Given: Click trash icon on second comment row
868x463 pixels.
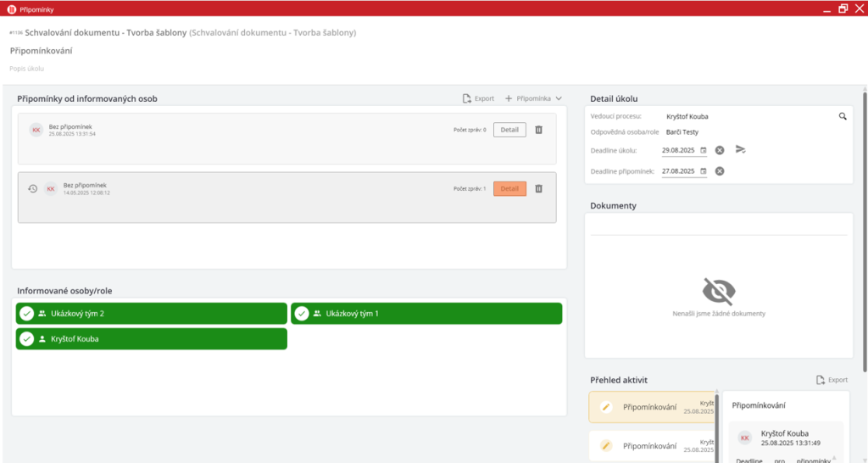Looking at the screenshot, I should click(538, 188).
